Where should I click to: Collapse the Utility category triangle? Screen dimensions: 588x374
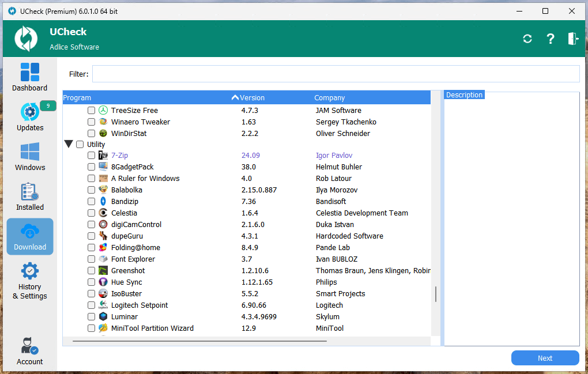click(x=69, y=145)
